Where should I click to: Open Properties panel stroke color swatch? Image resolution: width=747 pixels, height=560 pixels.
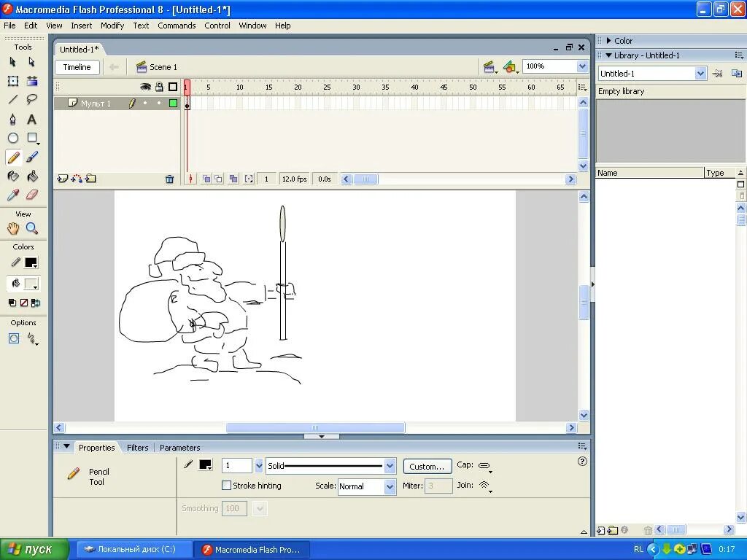click(205, 465)
